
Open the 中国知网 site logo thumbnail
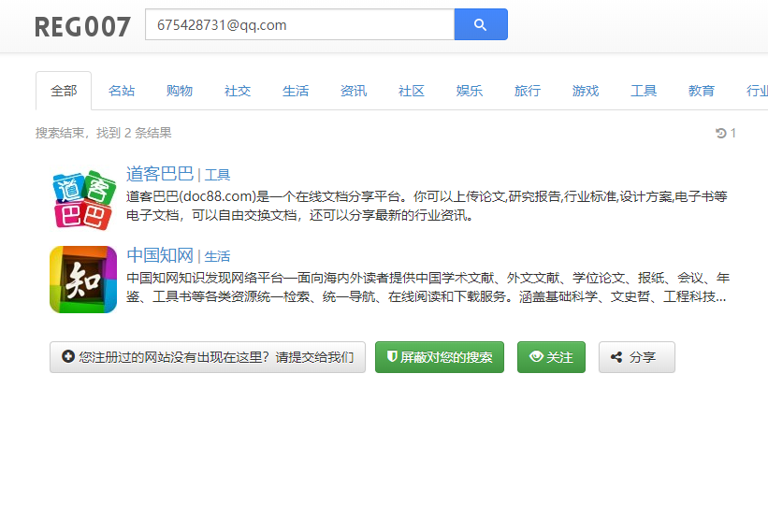point(83,280)
